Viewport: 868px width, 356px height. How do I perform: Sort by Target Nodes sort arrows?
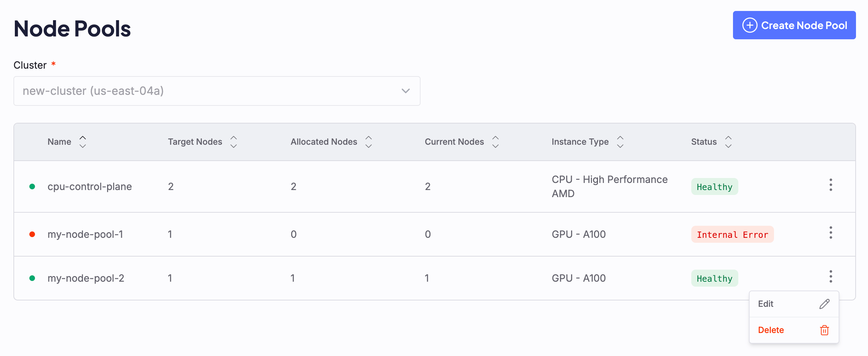[234, 142]
